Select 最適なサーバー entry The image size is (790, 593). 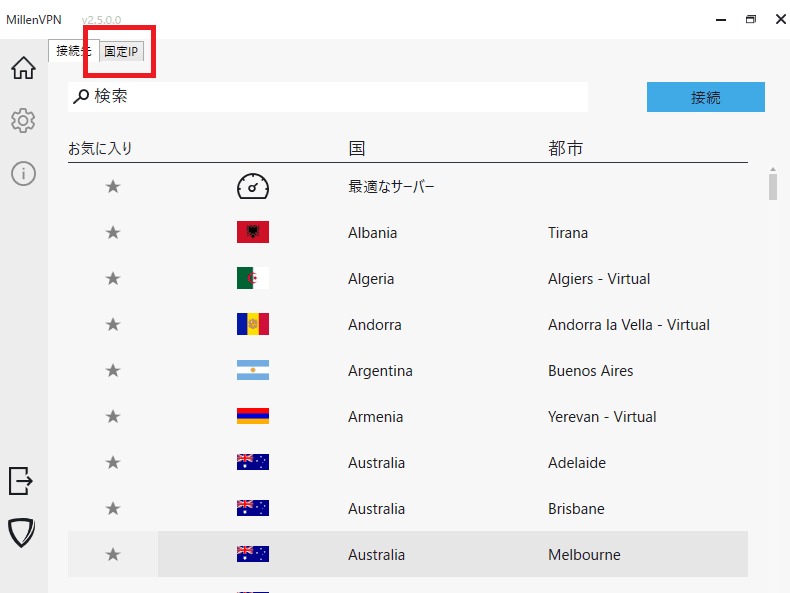[391, 187]
